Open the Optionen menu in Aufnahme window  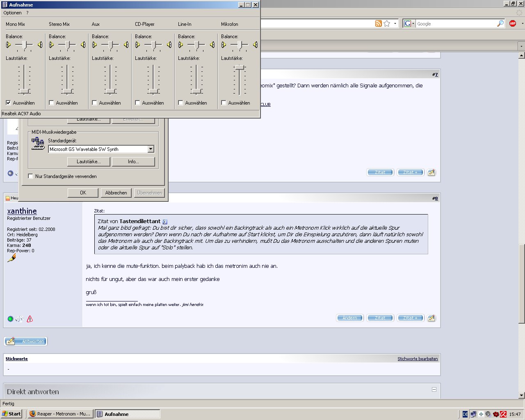pyautogui.click(x=12, y=13)
